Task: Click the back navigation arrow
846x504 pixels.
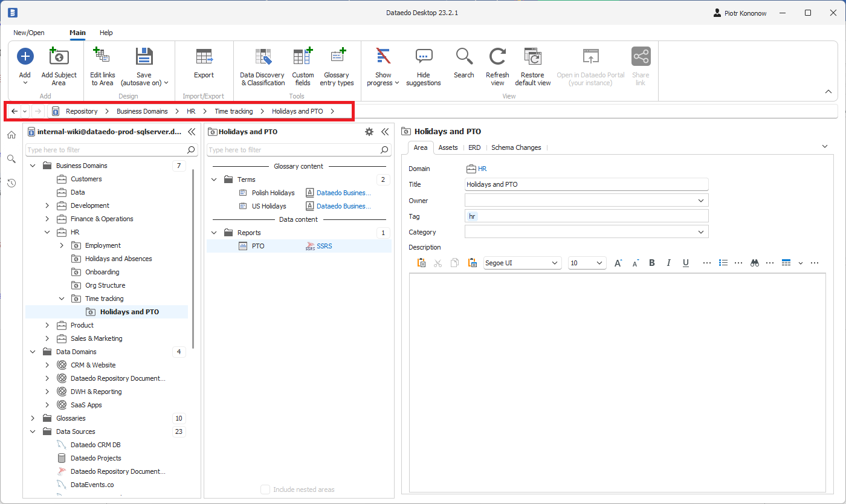Action: click(x=15, y=111)
